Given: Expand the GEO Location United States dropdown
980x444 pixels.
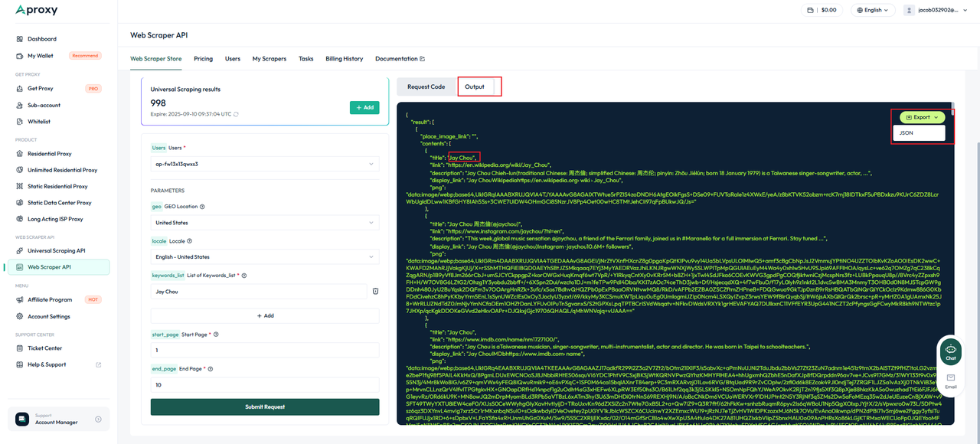Looking at the screenshot, I should coord(265,223).
